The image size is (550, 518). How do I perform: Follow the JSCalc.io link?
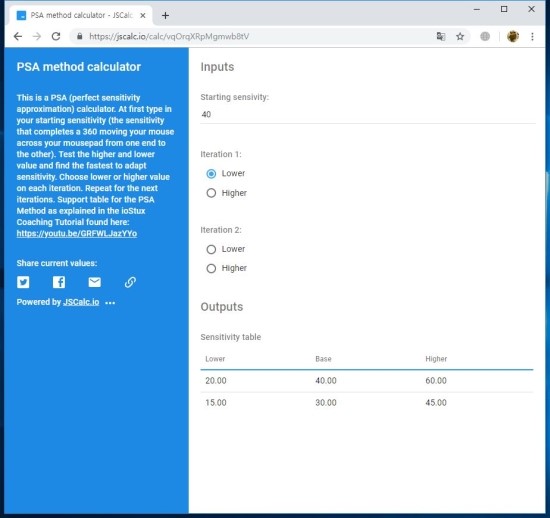(x=81, y=302)
